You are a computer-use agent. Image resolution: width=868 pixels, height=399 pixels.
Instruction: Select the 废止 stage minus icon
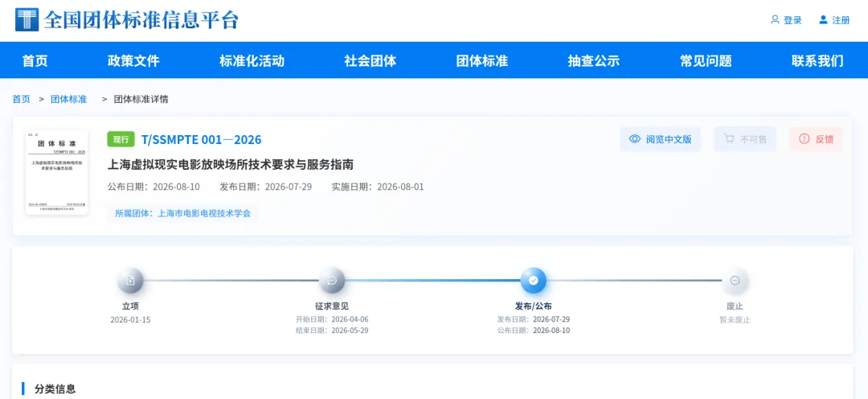click(735, 281)
